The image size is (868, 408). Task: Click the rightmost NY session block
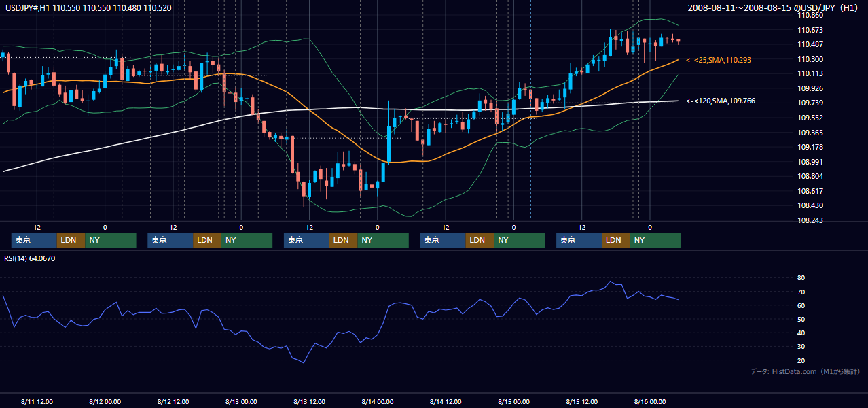click(655, 240)
